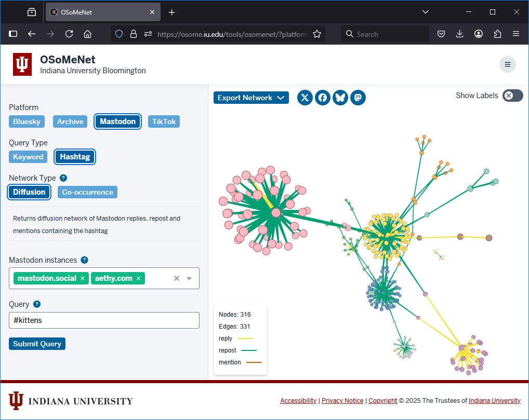This screenshot has height=420, width=529.
Task: Select the pink cluster hub node
Action: [x=276, y=213]
